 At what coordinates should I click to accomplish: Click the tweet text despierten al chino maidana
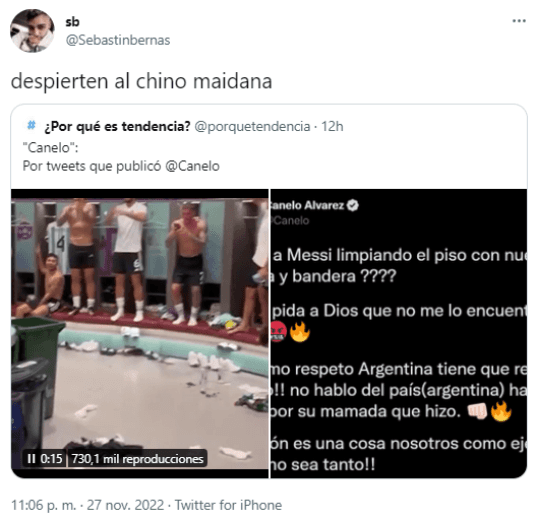[x=142, y=82]
